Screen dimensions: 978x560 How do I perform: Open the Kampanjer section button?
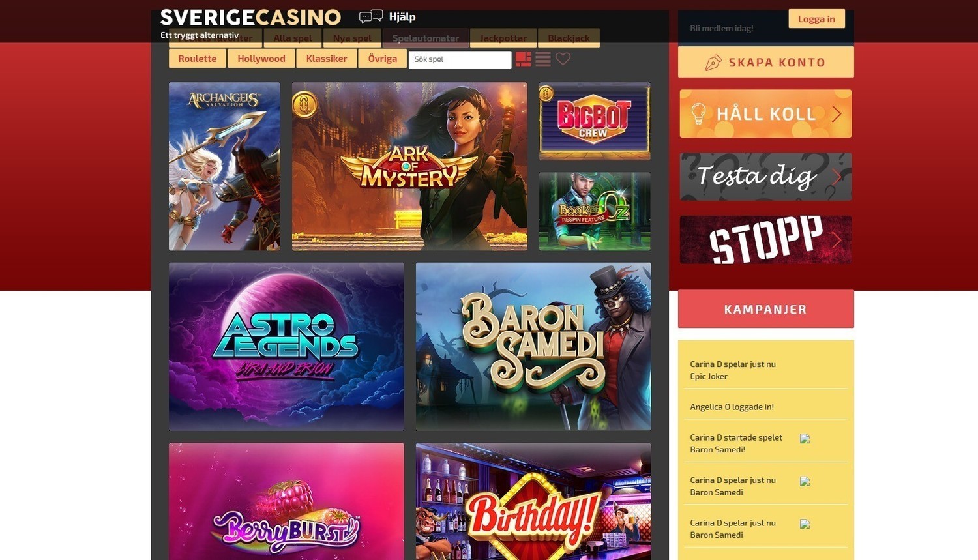[766, 309]
